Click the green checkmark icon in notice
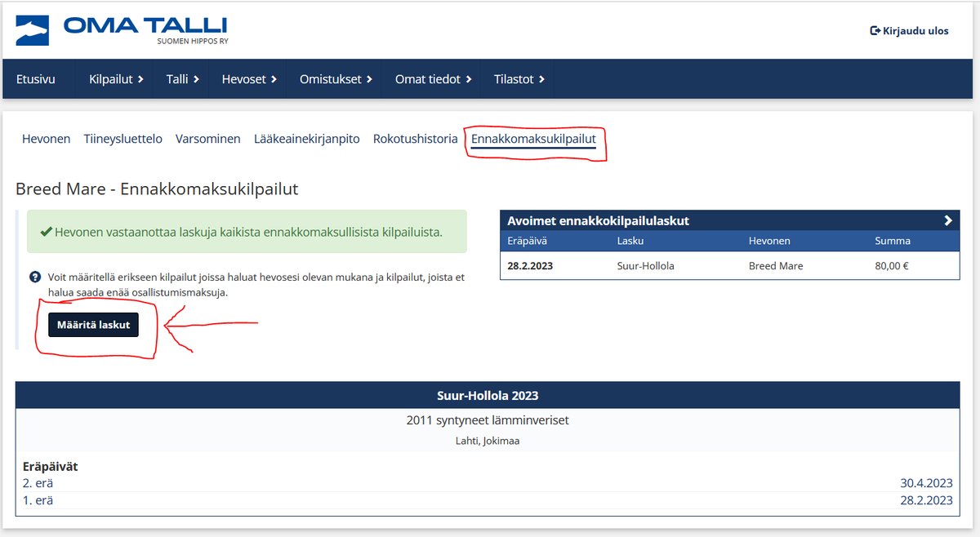The image size is (980, 537). tap(46, 232)
